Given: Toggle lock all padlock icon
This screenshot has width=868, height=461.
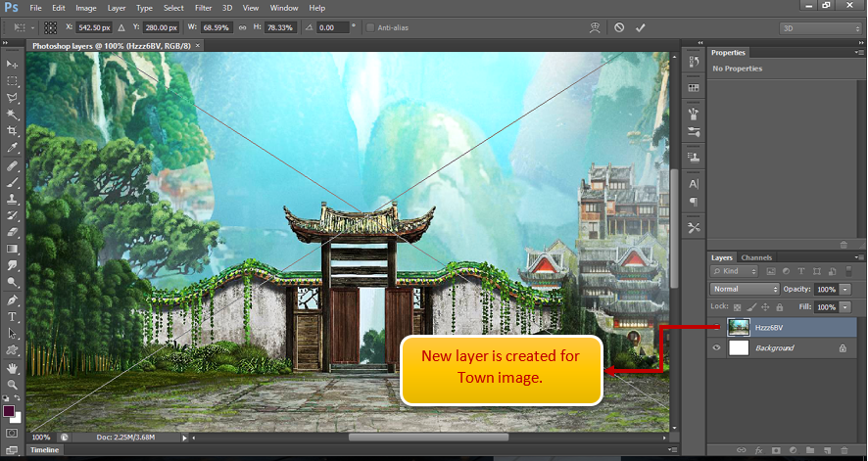Looking at the screenshot, I should click(780, 307).
